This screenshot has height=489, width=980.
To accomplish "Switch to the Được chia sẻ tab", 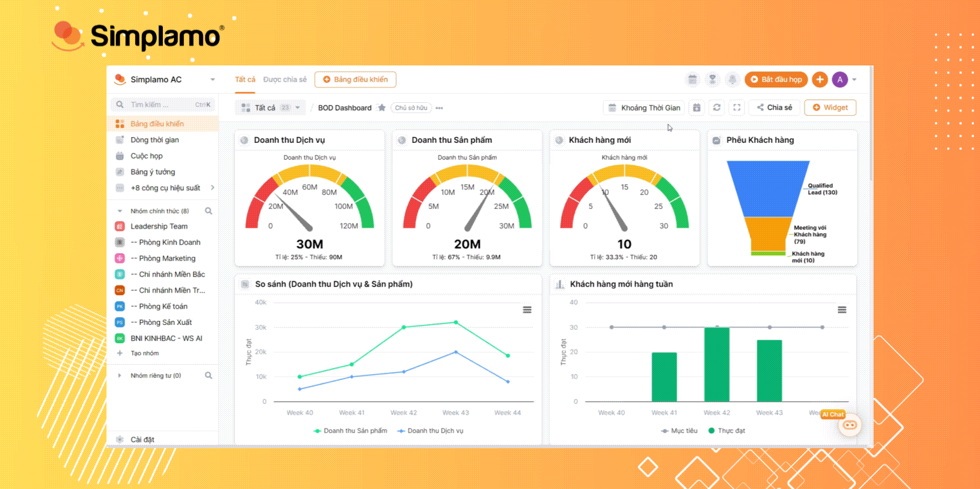I will (285, 79).
